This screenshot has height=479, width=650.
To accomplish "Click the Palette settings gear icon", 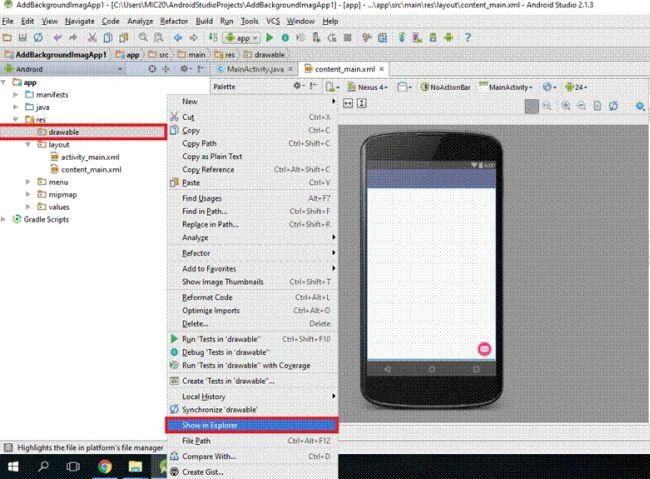I will (298, 86).
